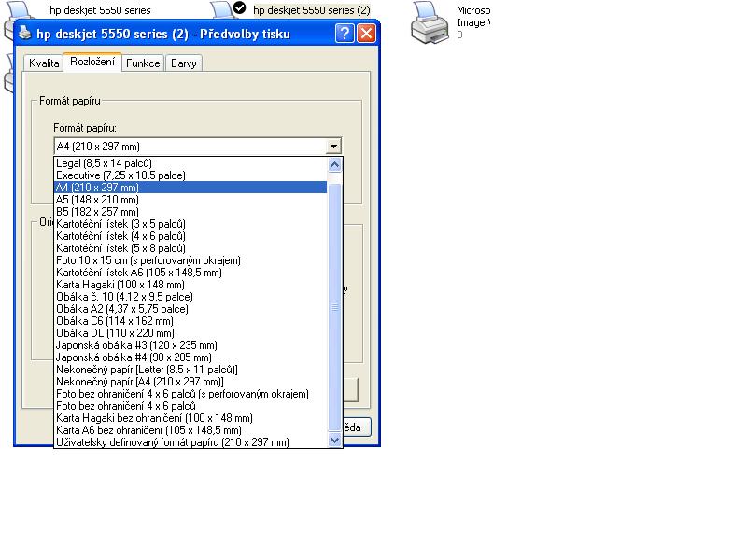Click the dialog help question mark button
This screenshot has width=747, height=560.
coord(345,34)
